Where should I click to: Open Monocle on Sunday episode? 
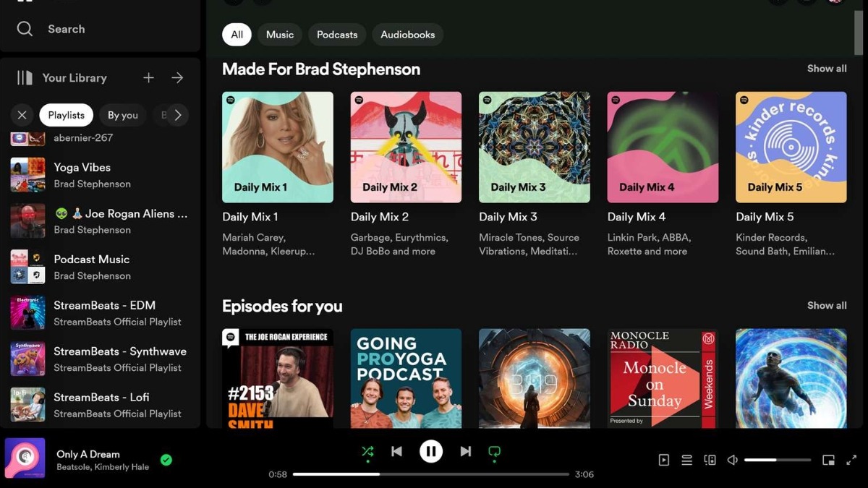pyautogui.click(x=663, y=378)
